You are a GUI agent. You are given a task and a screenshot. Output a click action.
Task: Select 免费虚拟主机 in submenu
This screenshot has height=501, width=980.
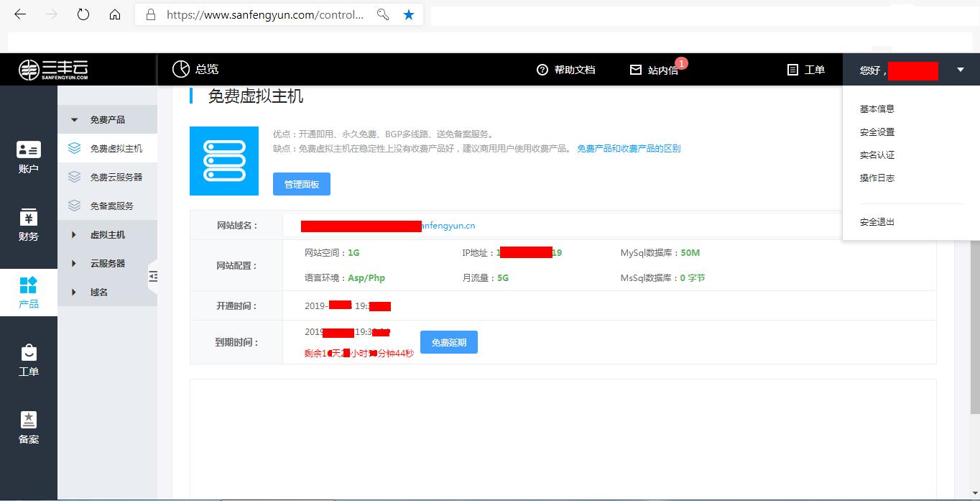(x=107, y=148)
